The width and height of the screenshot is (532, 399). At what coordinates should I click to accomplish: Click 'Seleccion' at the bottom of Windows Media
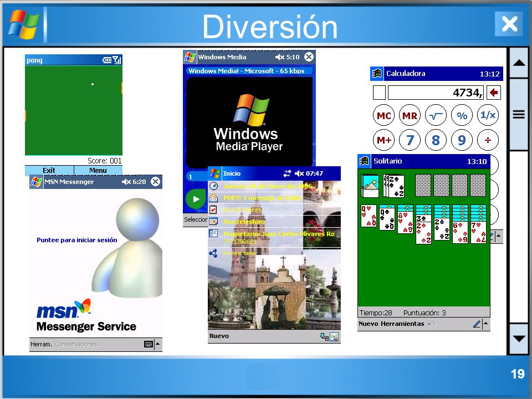[x=196, y=219]
